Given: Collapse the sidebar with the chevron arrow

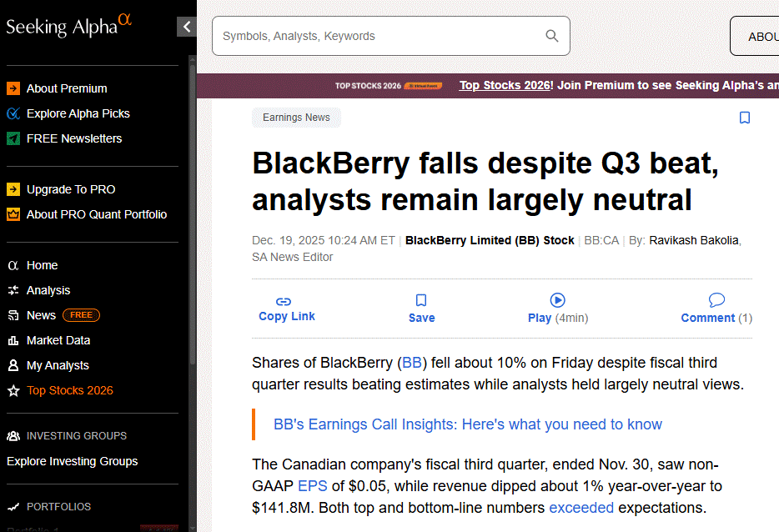Looking at the screenshot, I should (x=187, y=27).
